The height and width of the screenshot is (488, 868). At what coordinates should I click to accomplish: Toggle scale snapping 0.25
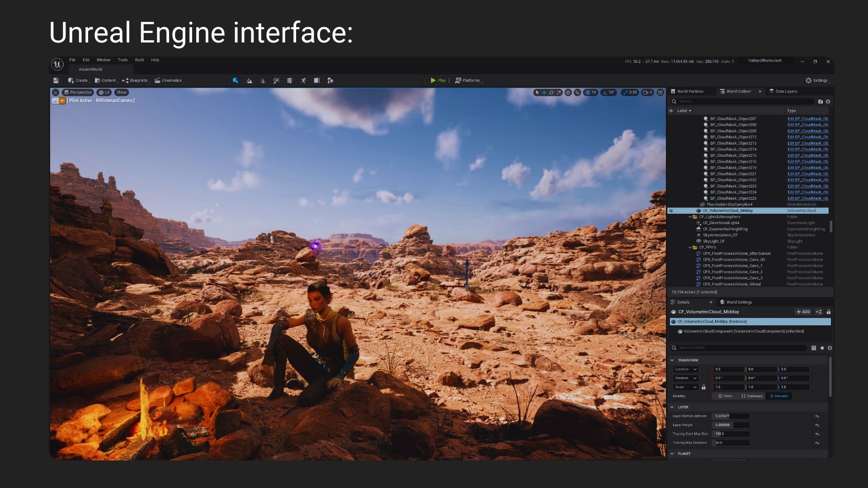coord(630,92)
